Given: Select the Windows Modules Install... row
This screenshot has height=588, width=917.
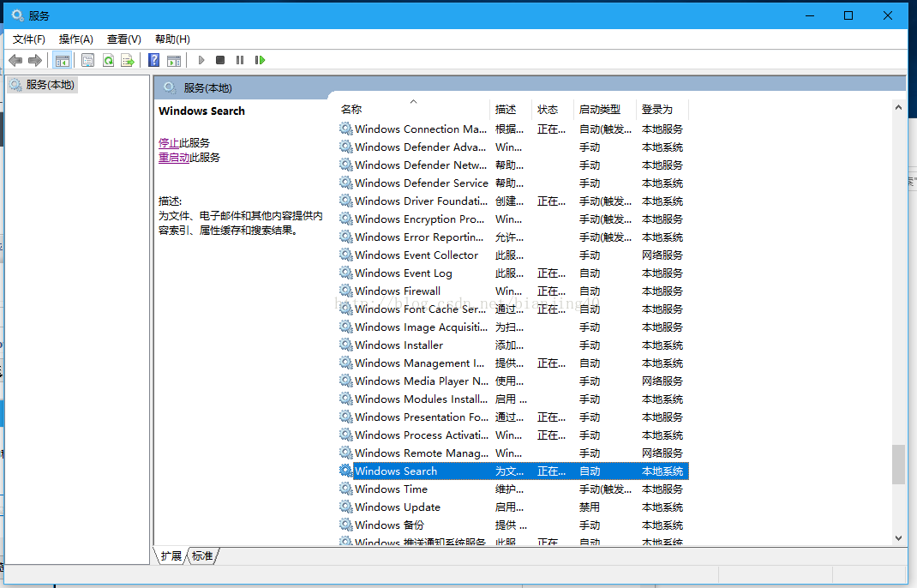Looking at the screenshot, I should coord(513,399).
